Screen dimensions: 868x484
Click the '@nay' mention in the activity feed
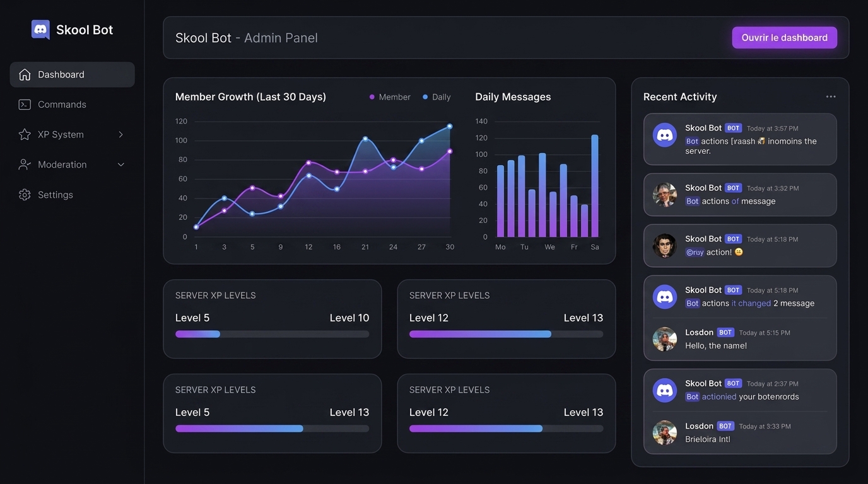pos(695,252)
